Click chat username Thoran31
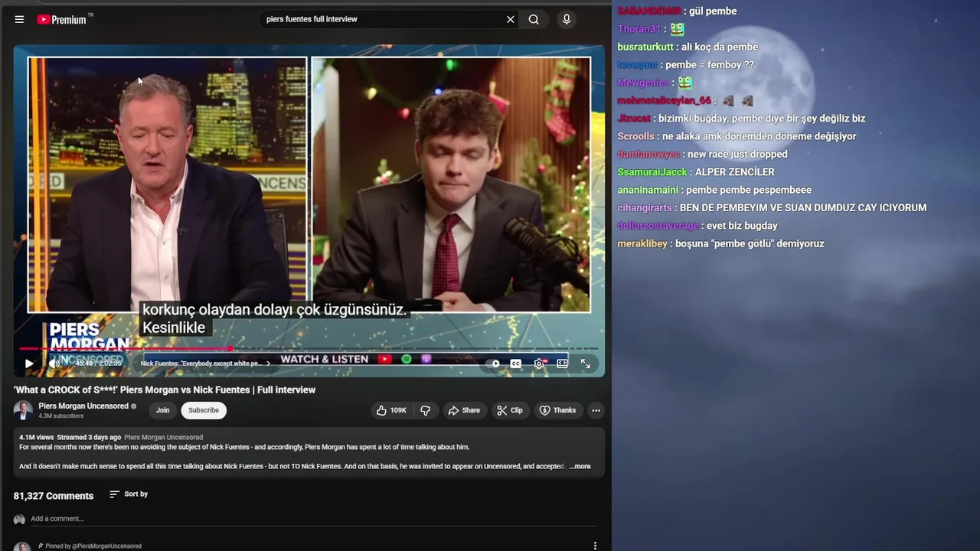Screen dimensions: 980x551 click(x=639, y=29)
